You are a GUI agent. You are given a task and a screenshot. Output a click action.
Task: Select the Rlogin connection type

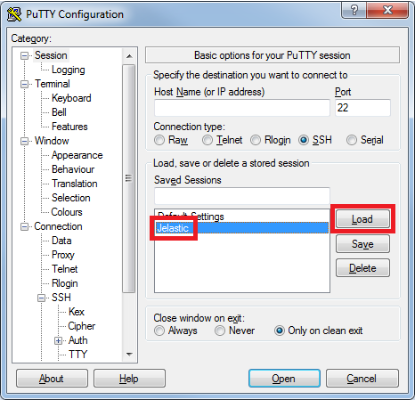255,140
